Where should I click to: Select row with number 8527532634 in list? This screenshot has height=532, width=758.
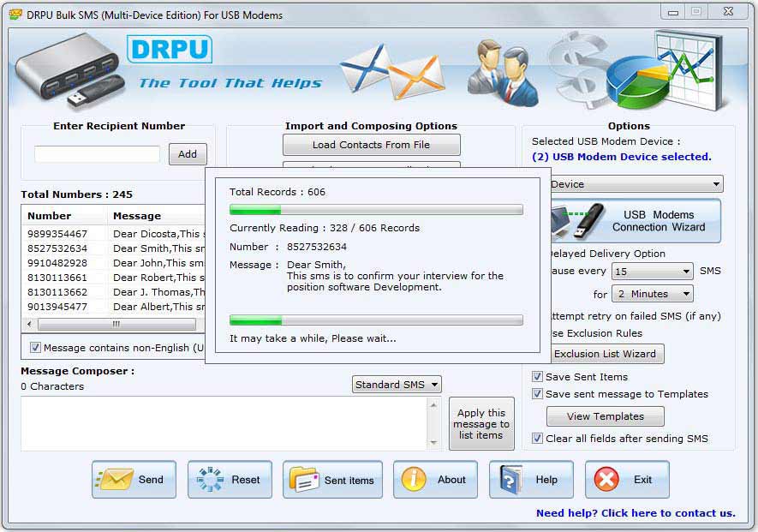114,248
